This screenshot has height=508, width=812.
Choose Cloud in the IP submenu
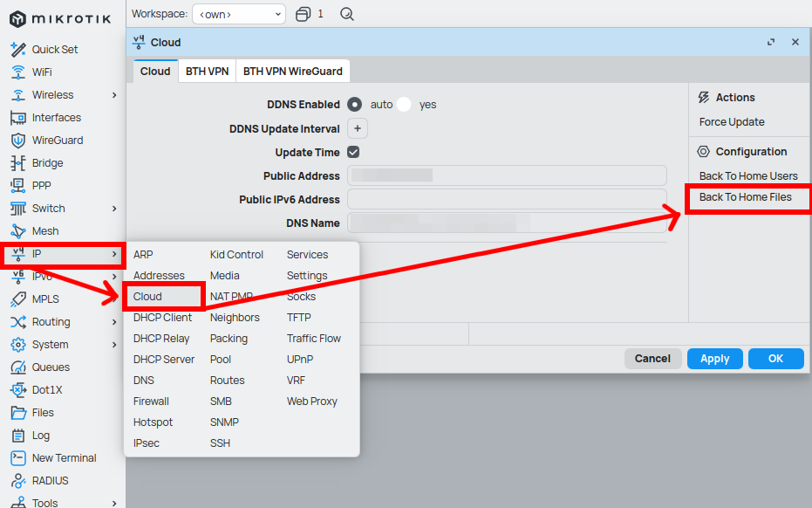pos(147,297)
